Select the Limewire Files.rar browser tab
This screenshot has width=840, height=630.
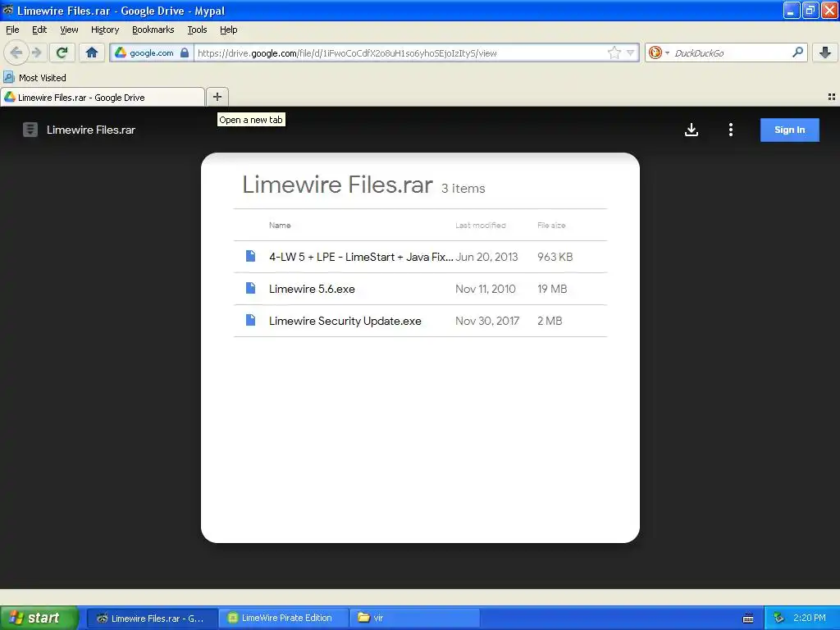tap(103, 98)
